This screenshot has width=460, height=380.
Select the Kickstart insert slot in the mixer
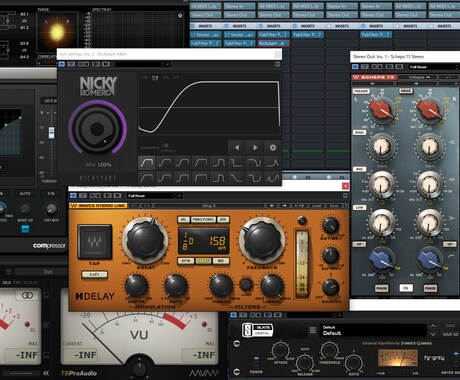coord(273,43)
